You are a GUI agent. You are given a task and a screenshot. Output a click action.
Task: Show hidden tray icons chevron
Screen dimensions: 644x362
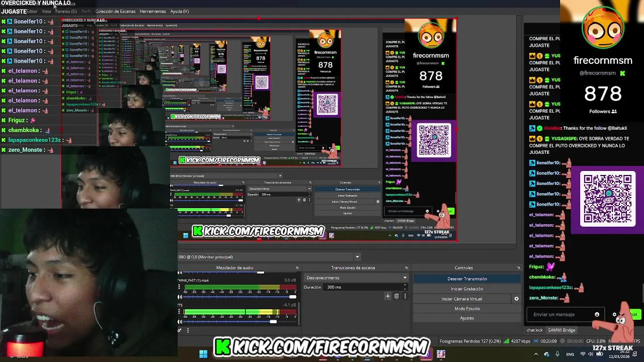(535, 354)
